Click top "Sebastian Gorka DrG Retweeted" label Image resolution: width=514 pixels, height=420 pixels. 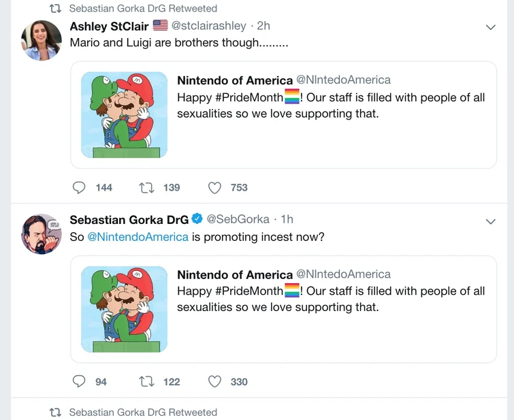point(143,9)
